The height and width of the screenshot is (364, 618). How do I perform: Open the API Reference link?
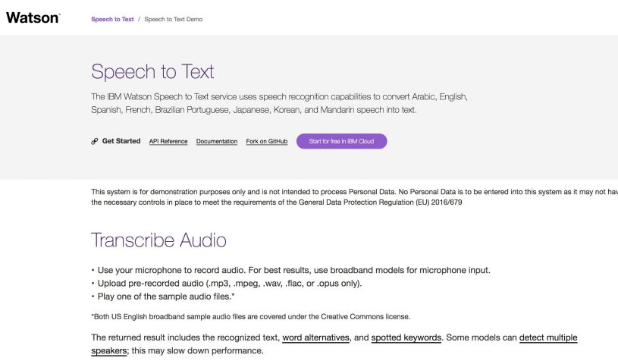[x=168, y=141]
